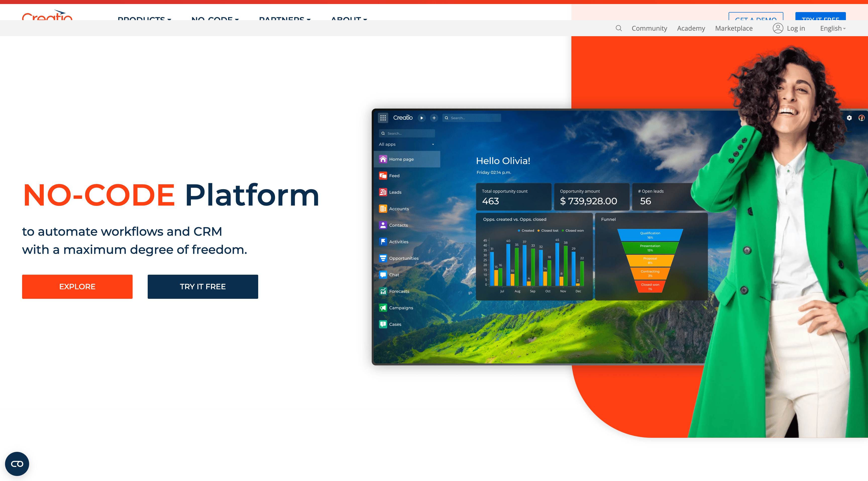Viewport: 868px width, 481px height.
Task: Click the Chat speech bubble icon
Action: 383,275
